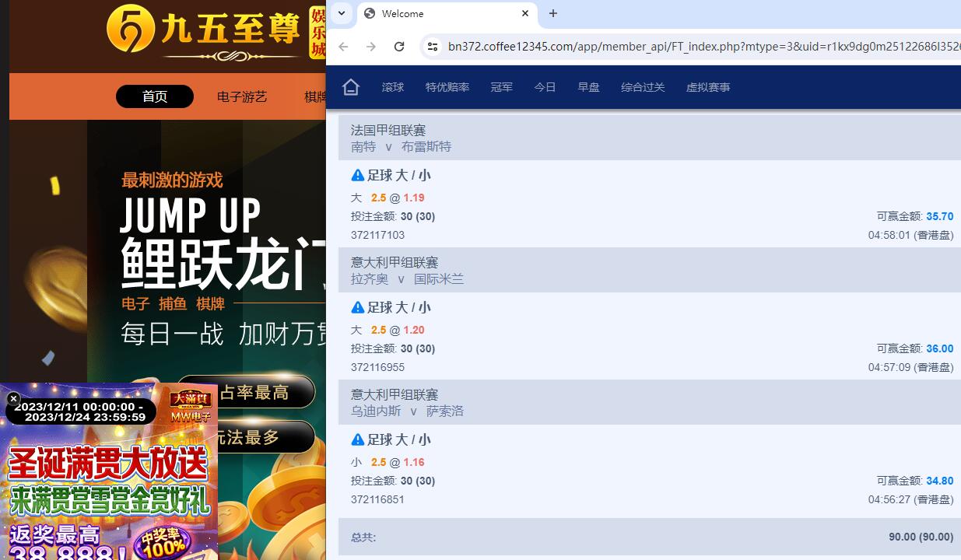961x560 pixels.
Task: Click the browser address bar URL
Action: coord(704,47)
